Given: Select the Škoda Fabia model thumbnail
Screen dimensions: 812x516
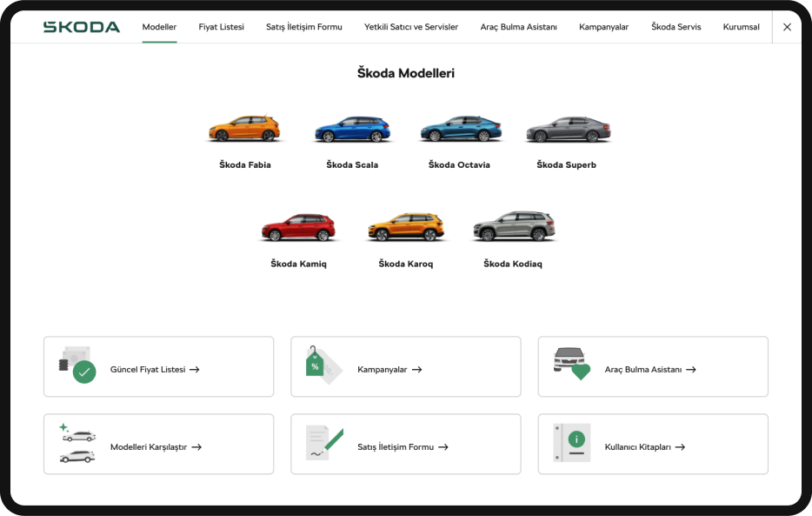Looking at the screenshot, I should pyautogui.click(x=246, y=128).
